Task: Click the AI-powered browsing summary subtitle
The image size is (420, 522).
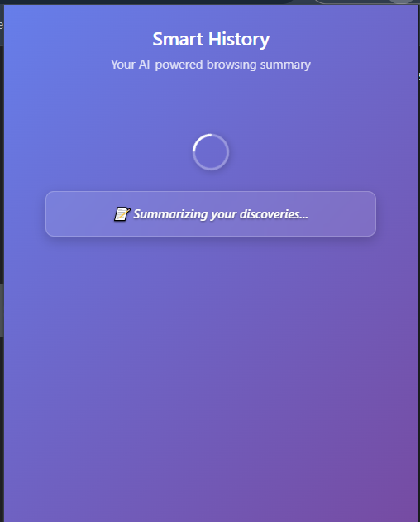Action: [211, 65]
